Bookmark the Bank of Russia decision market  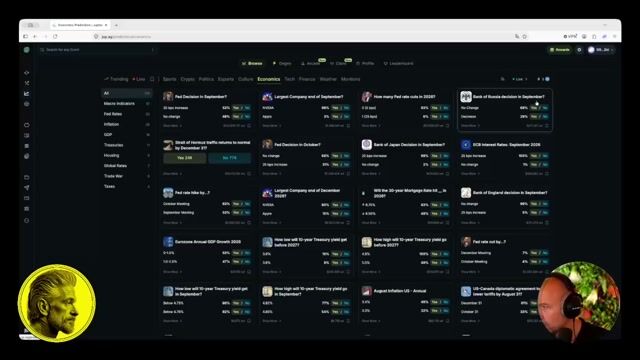tap(547, 126)
